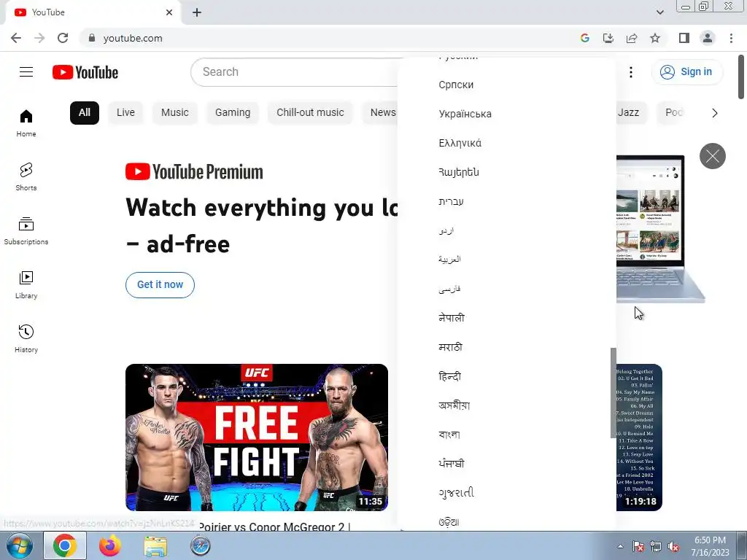Toggle the Chrome side panel
747x560 pixels.
click(x=684, y=38)
